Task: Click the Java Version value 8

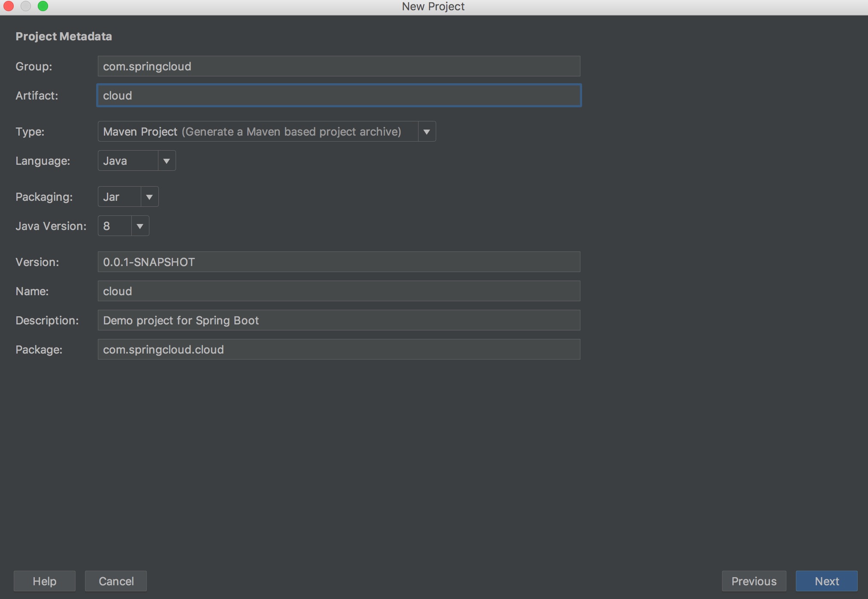Action: [114, 226]
